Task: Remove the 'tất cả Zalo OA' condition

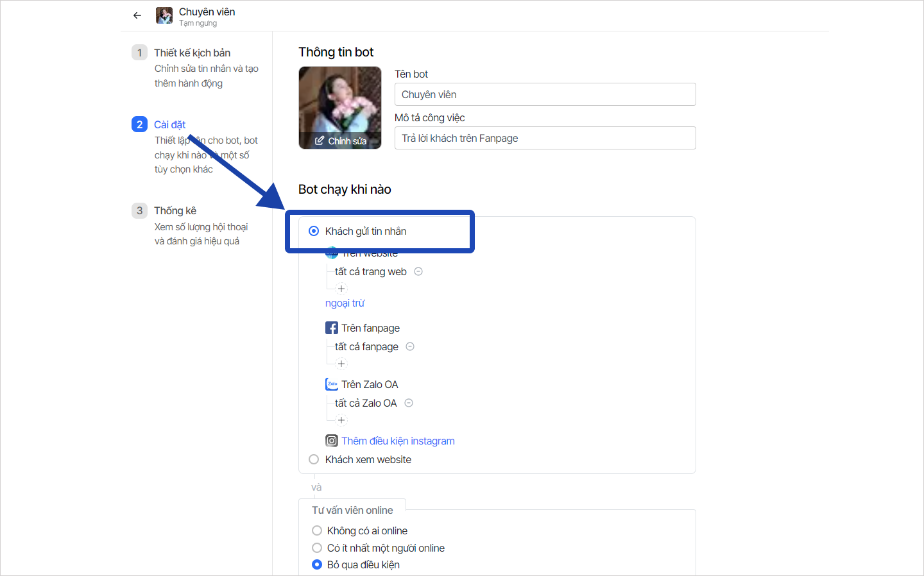Action: (409, 403)
